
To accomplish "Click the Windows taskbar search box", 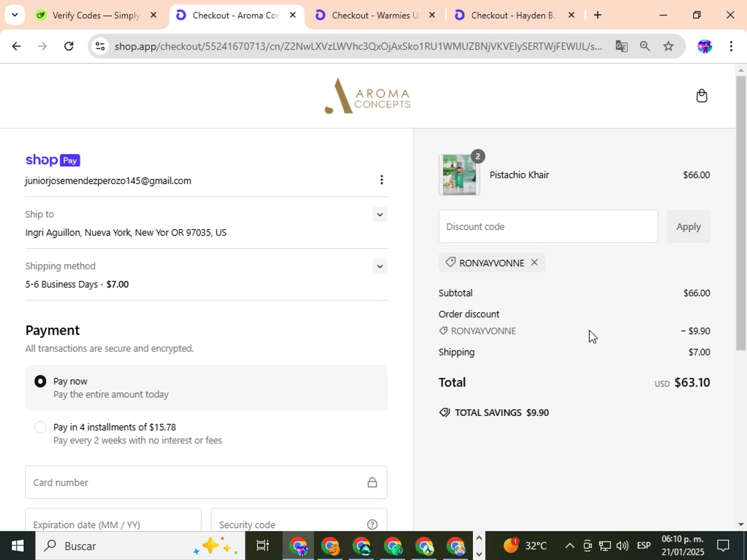I will point(139,546).
